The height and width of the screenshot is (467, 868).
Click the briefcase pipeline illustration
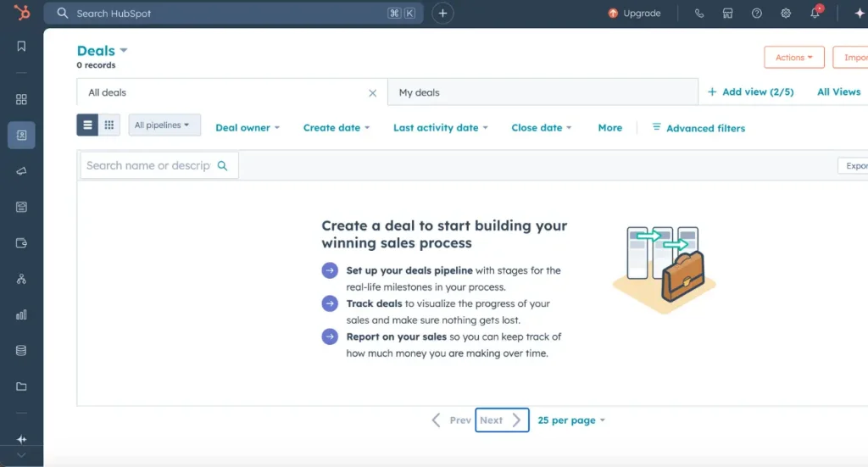coord(665,270)
